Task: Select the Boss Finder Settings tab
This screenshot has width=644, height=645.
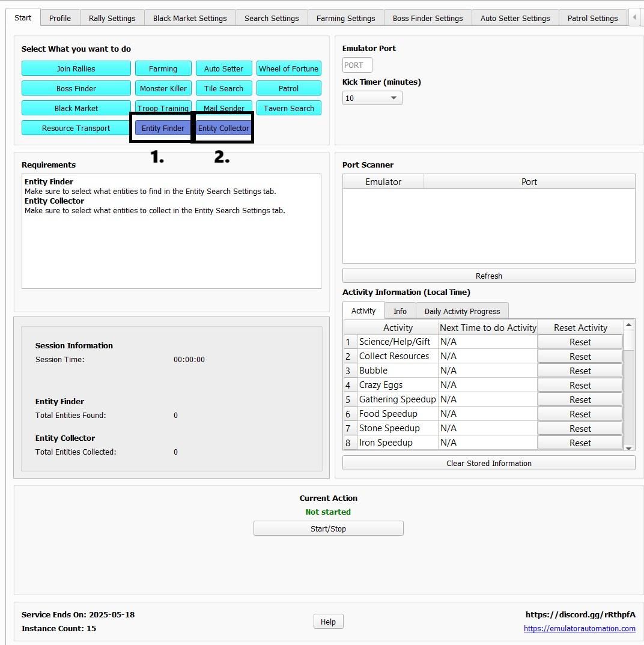Action: point(428,18)
